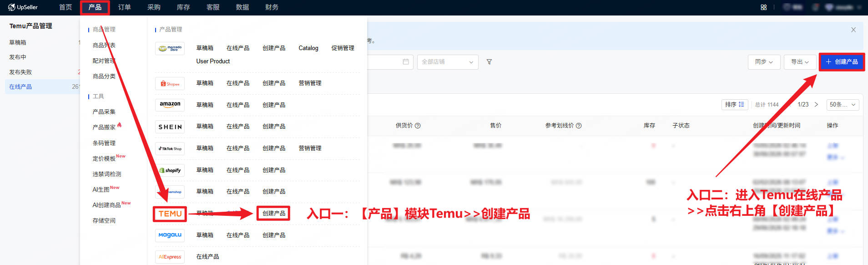Open AI生图 tool
This screenshot has width=868, height=265.
[101, 189]
